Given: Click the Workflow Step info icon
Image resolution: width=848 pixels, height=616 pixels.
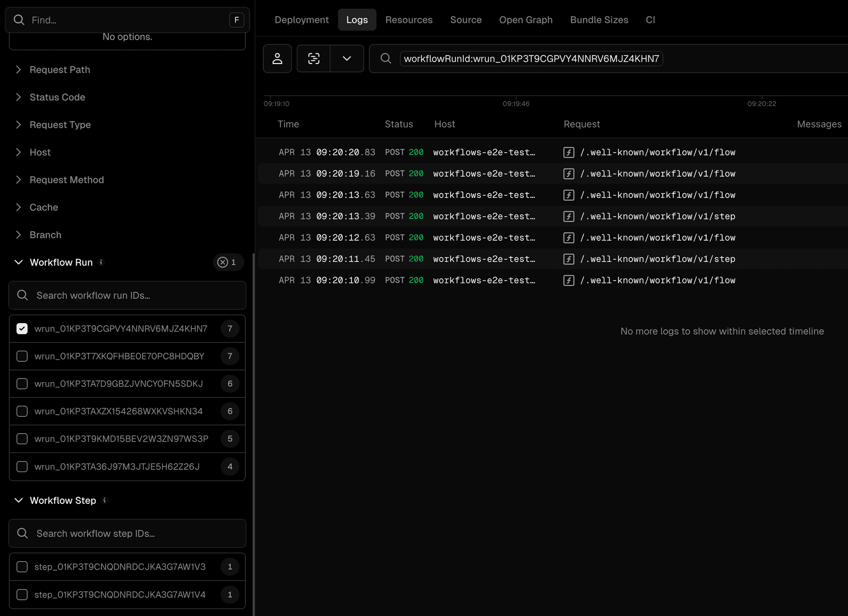Looking at the screenshot, I should click(x=105, y=500).
